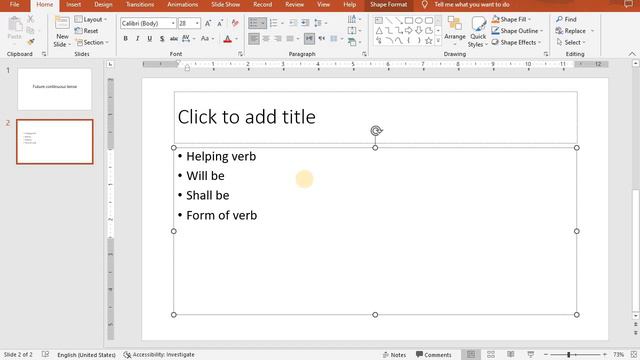
Task: Clear all formatting with the eraser icon
Action: 235,23
